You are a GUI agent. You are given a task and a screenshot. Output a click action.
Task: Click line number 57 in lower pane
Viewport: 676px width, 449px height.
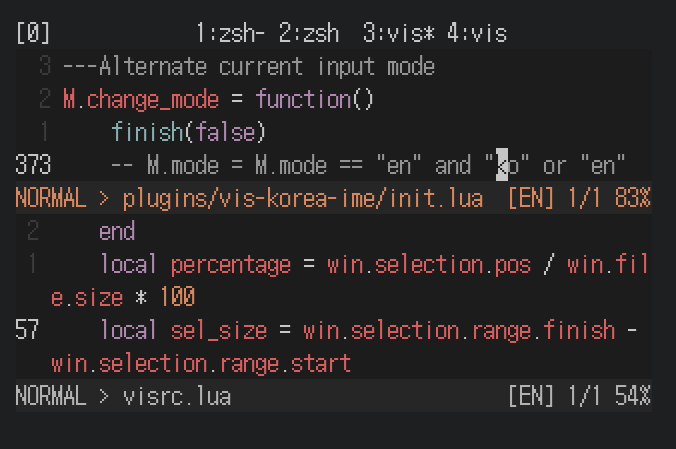(27, 330)
